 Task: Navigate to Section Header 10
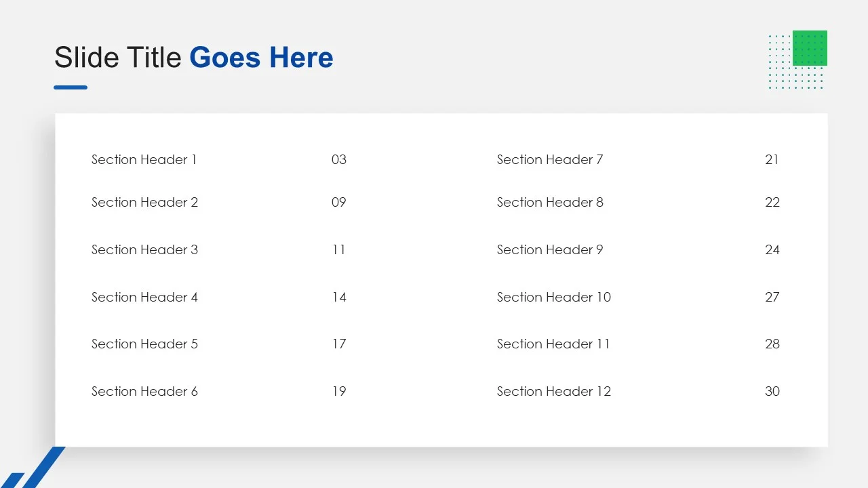pos(553,298)
